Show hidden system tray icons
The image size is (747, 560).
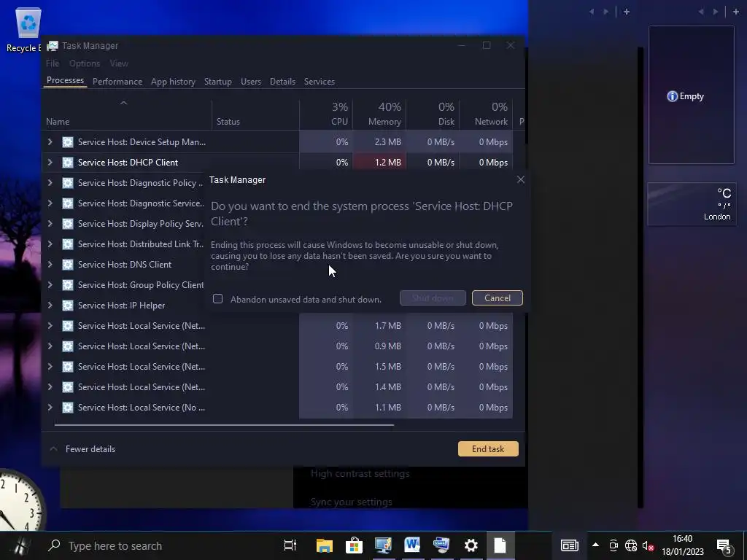[x=595, y=545]
